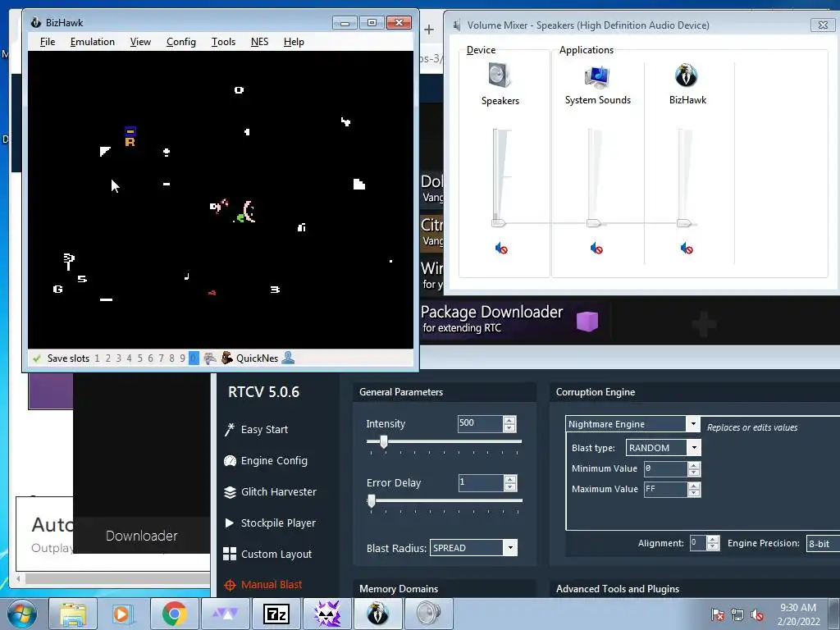Increase Error Delay with spinner up arrow
The image size is (840, 630).
point(510,479)
